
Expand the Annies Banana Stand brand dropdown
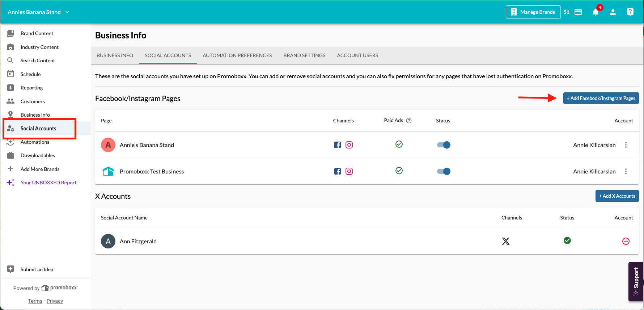pyautogui.click(x=38, y=12)
